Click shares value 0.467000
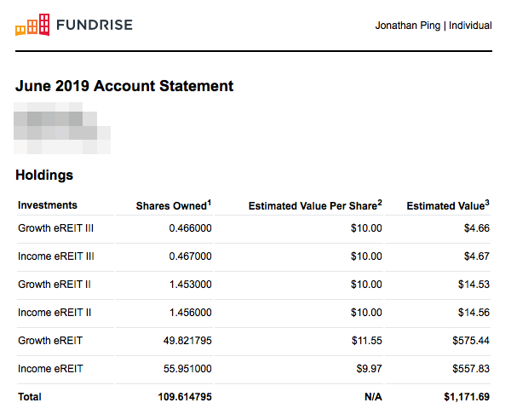 click(x=190, y=256)
